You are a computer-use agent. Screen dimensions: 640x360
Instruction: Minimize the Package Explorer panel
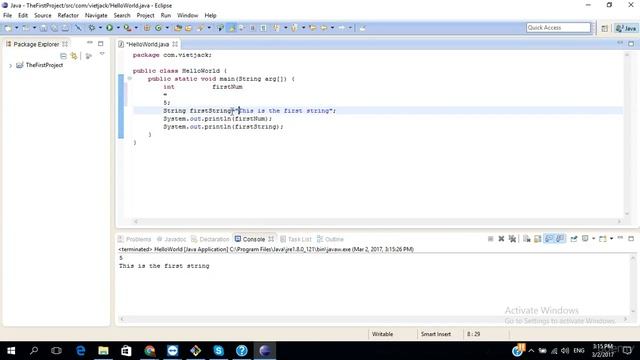tap(90, 43)
